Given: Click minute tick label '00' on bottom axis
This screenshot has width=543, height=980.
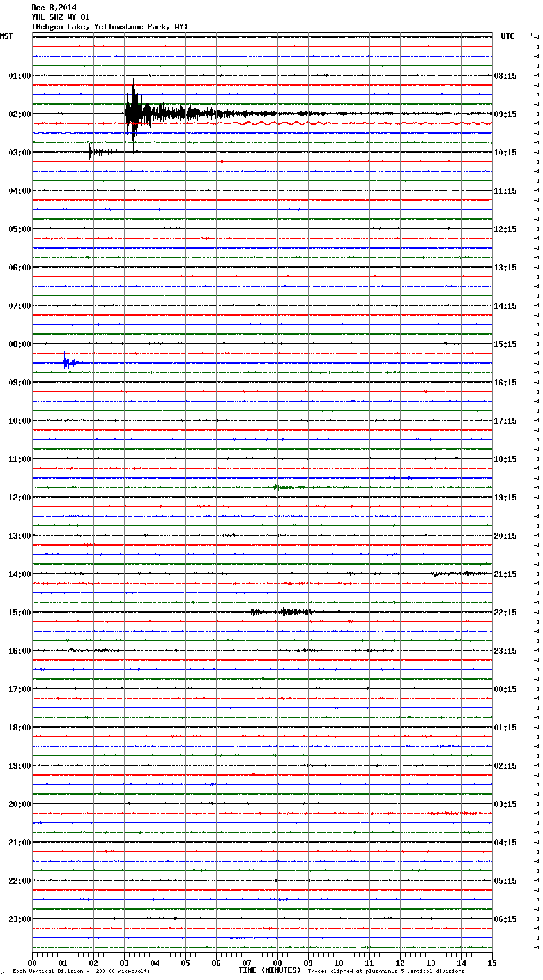Looking at the screenshot, I should pyautogui.click(x=32, y=963).
